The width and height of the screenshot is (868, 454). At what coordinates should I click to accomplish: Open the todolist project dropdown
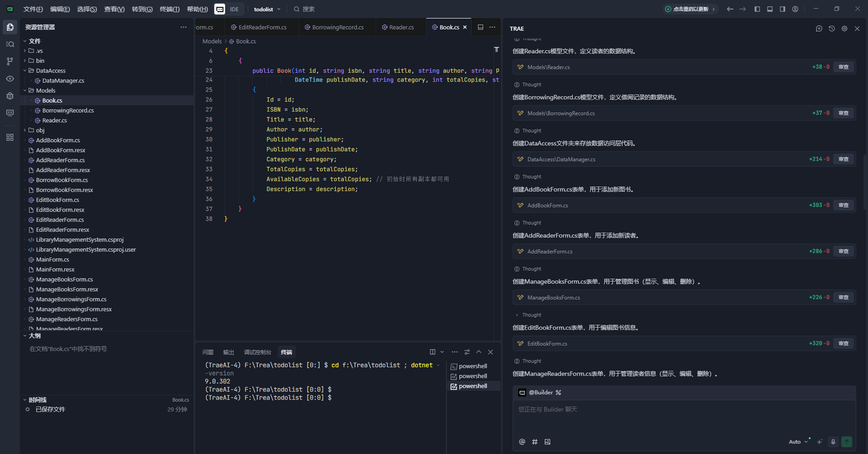(x=267, y=9)
